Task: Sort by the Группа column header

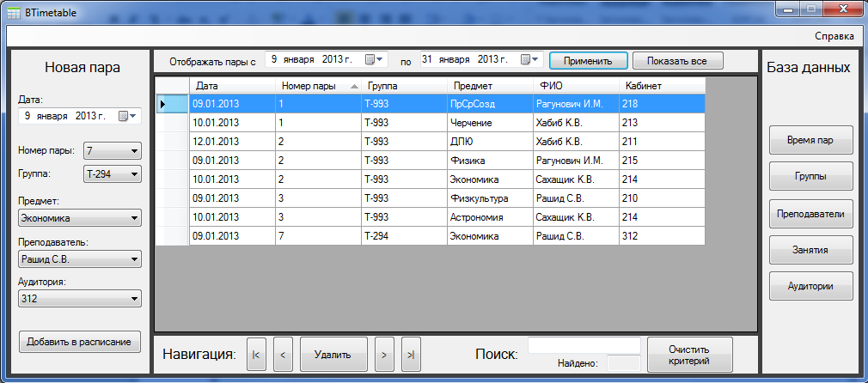Action: point(404,86)
